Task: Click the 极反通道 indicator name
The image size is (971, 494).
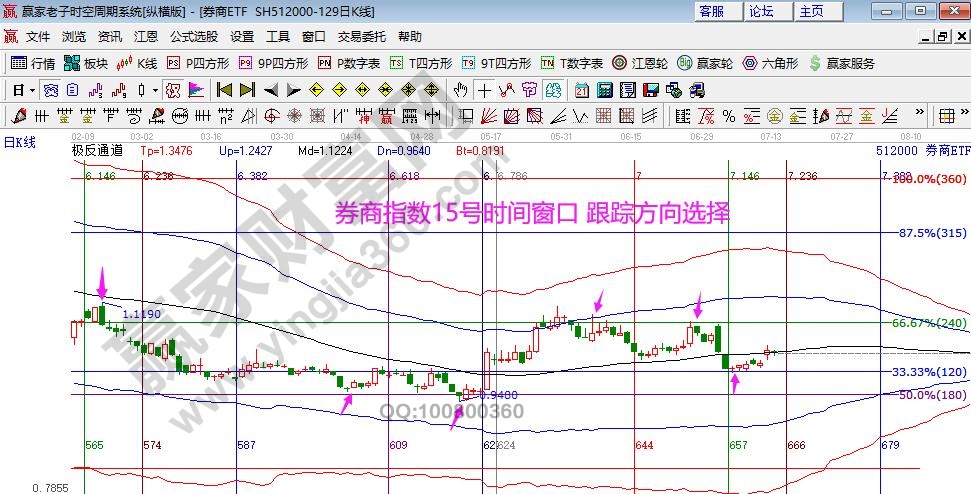Action: [97, 150]
